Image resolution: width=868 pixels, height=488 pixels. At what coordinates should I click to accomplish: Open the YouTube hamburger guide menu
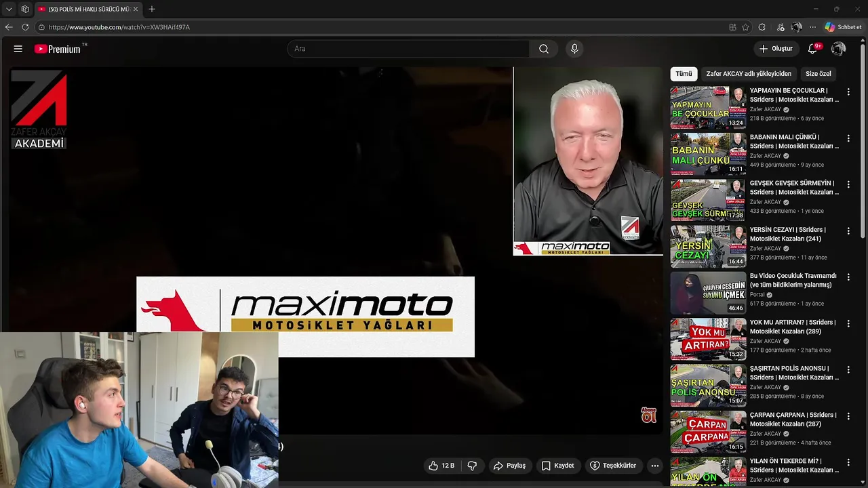pos(18,49)
